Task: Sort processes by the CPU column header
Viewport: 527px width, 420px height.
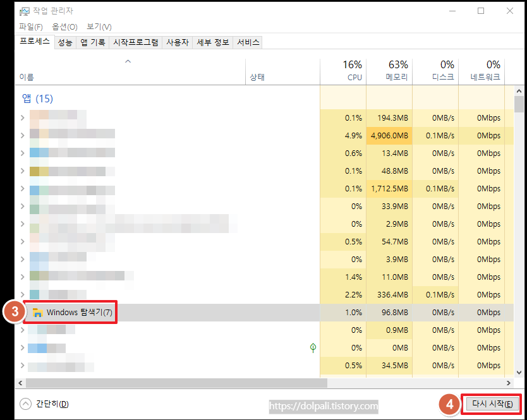Action: tap(351, 69)
